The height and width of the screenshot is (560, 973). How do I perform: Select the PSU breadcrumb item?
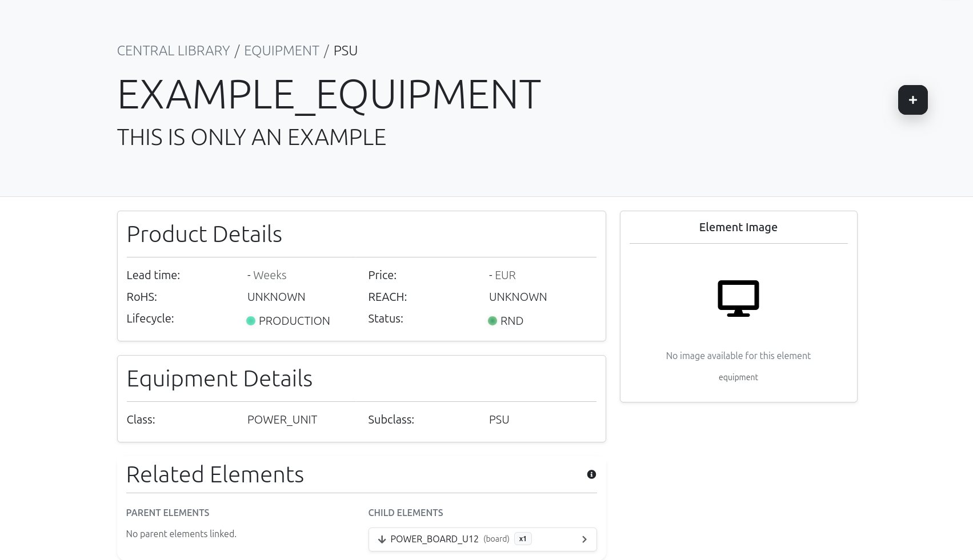345,51
